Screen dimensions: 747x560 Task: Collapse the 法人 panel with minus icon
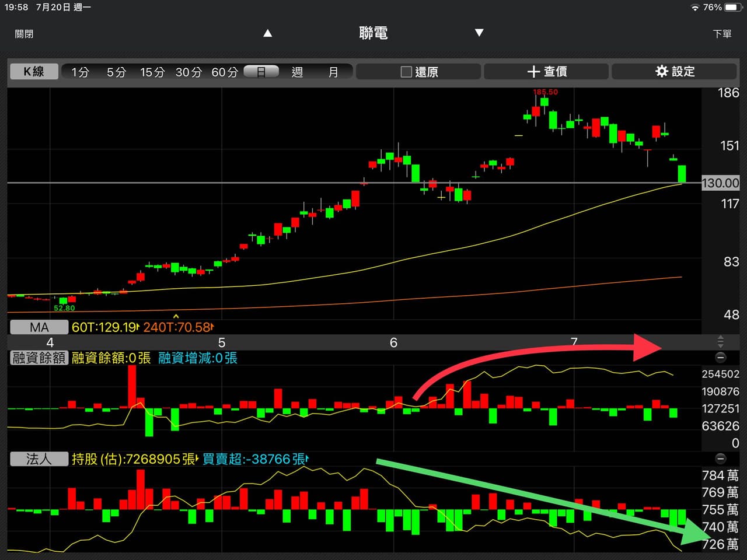point(721,459)
